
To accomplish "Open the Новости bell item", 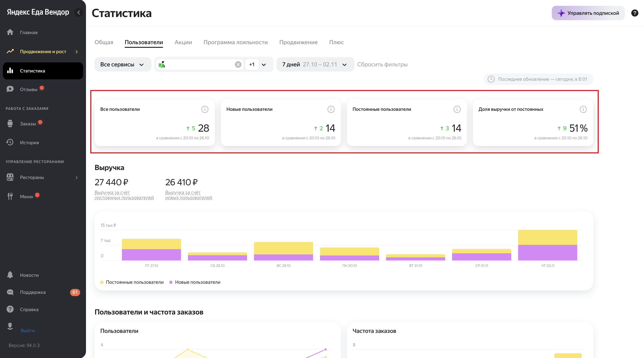I will point(29,275).
